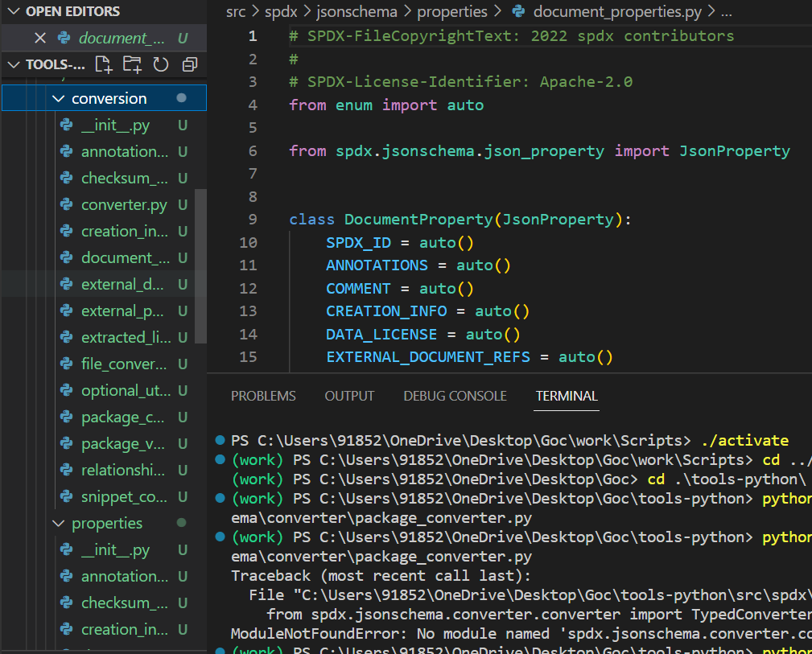Viewport: 812px width, 654px height.
Task: Click the New File icon in Explorer header
Action: [103, 65]
